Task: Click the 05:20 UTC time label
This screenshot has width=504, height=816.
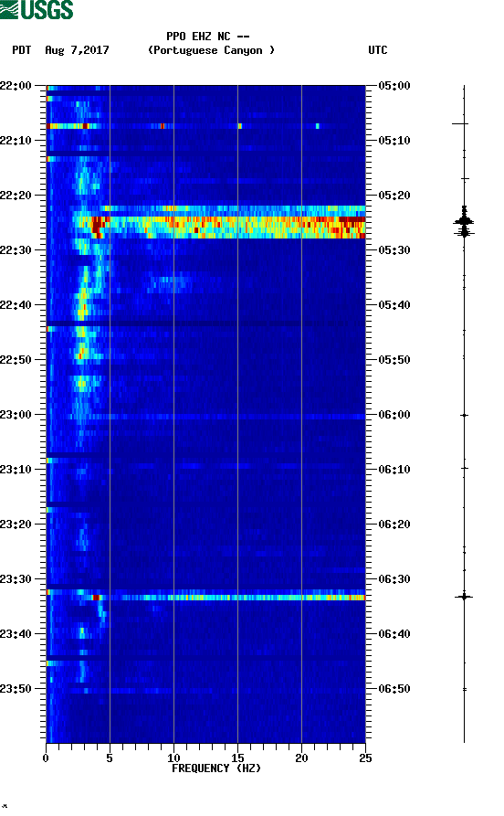Action: [x=394, y=196]
